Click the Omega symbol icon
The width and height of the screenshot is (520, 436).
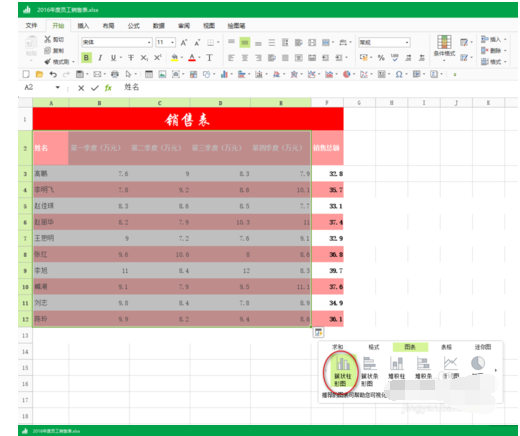pos(399,74)
